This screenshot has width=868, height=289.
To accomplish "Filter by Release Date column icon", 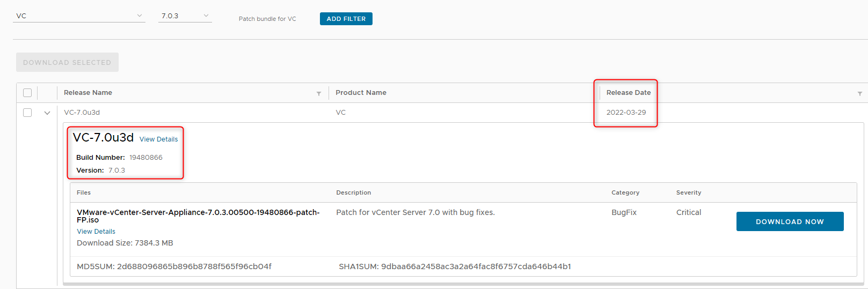I will (x=860, y=93).
